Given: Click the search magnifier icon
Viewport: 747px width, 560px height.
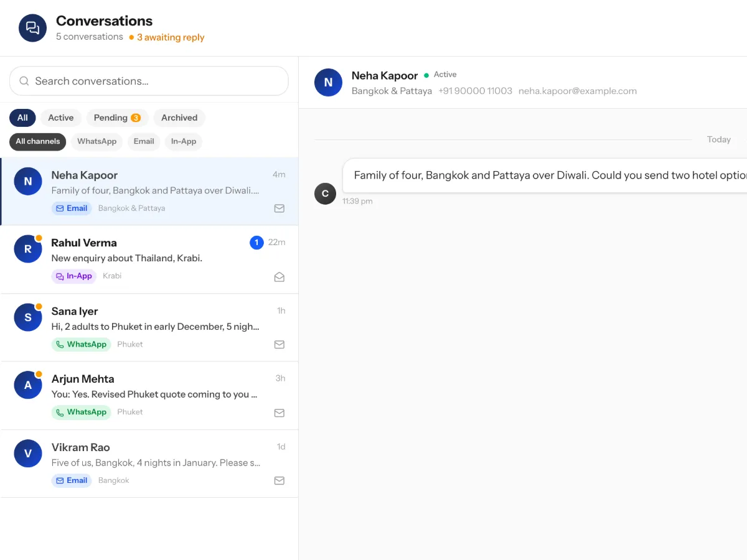Looking at the screenshot, I should point(24,81).
